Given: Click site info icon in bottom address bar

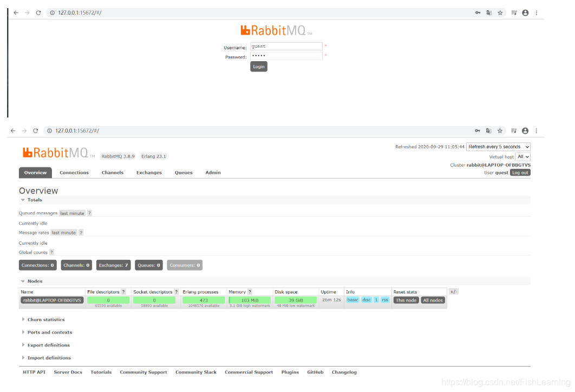Looking at the screenshot, I should tap(49, 131).
